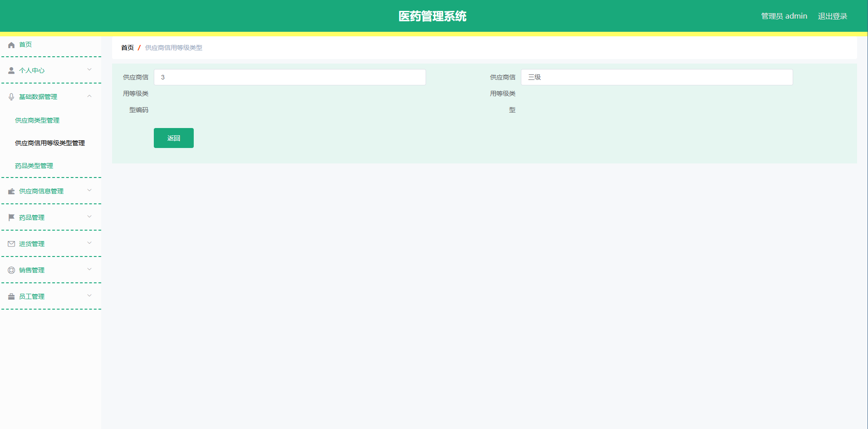This screenshot has height=429, width=868.
Task: Select the user icon next to 个人中心
Action: click(11, 70)
